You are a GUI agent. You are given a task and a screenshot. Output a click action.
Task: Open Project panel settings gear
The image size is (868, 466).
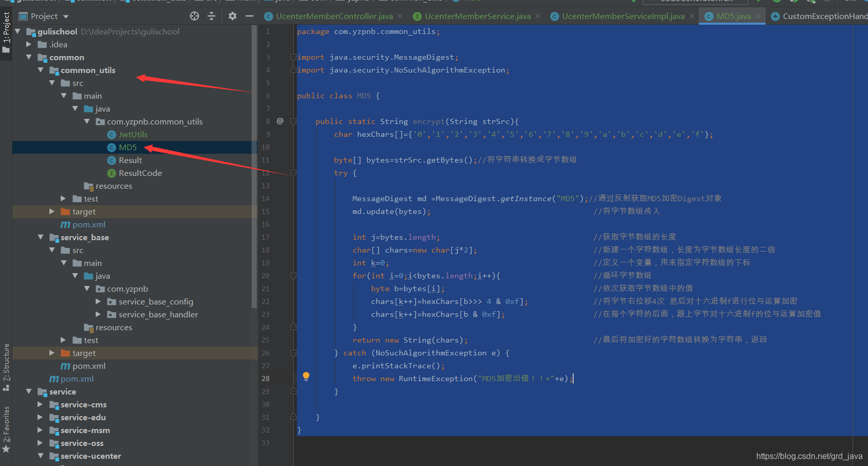(x=233, y=16)
